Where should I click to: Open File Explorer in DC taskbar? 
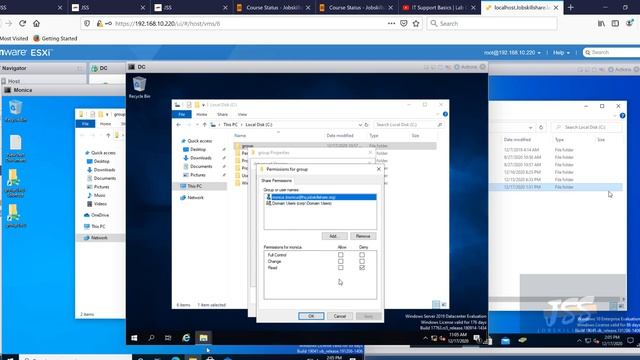pyautogui.click(x=203, y=338)
